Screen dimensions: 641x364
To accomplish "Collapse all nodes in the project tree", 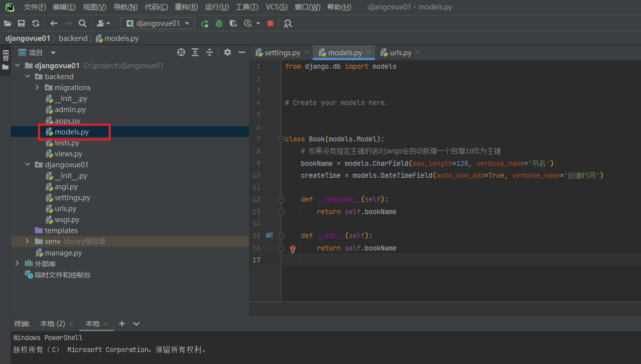I will click(x=210, y=52).
